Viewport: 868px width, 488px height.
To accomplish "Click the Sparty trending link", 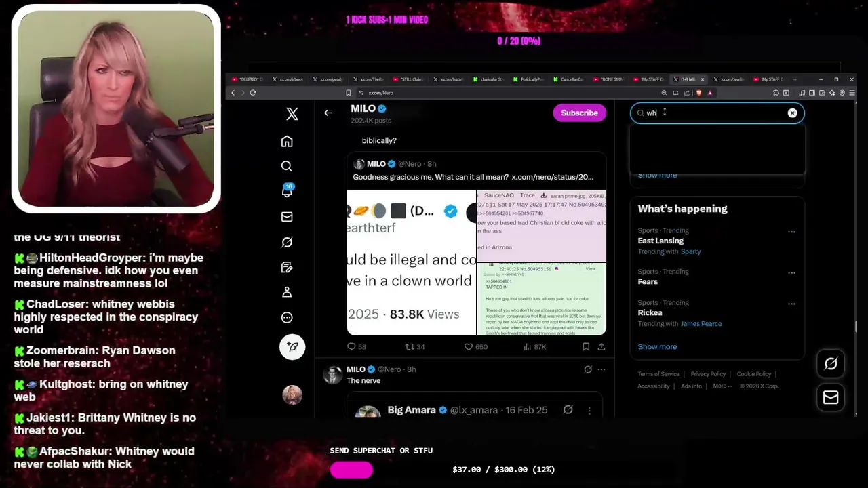I will click(x=690, y=251).
